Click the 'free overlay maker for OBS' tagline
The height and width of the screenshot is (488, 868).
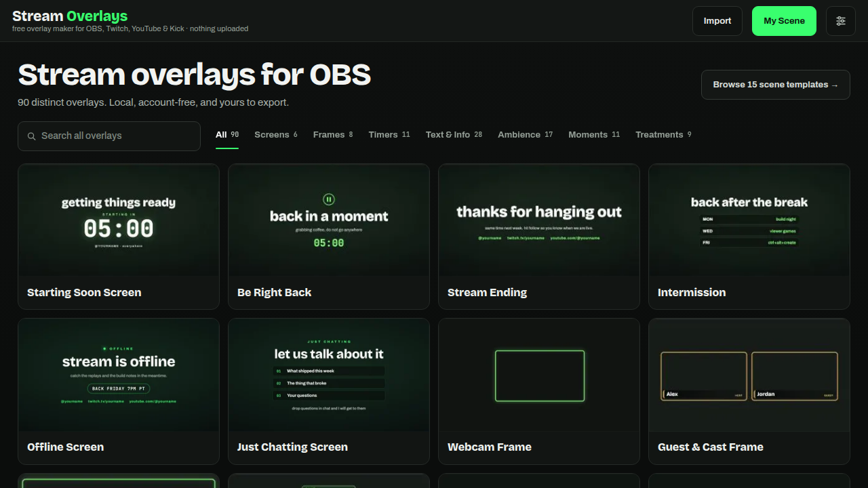click(x=130, y=29)
